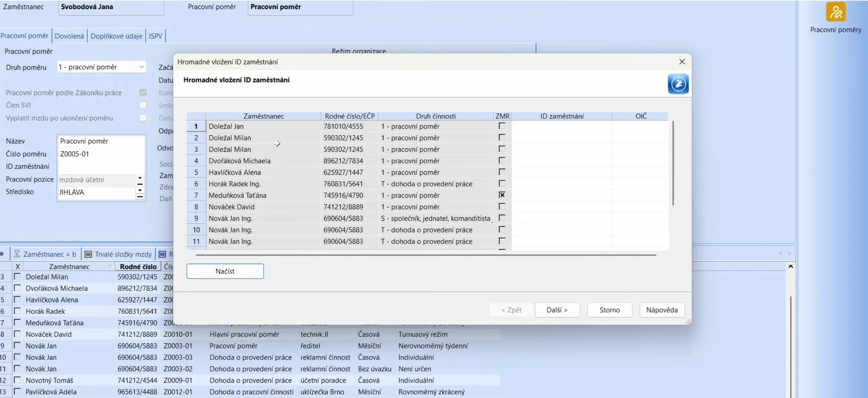Viewport: 868px width, 398px height.
Task: Open the Doplňkové údaje tab
Action: pos(116,36)
